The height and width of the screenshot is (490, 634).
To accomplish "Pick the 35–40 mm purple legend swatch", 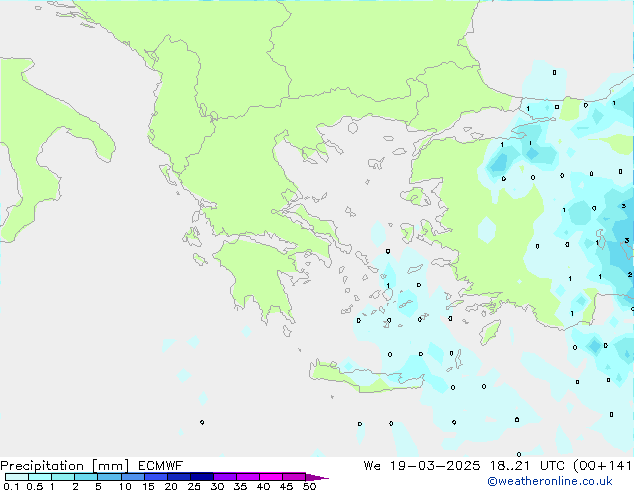I will [x=248, y=477].
